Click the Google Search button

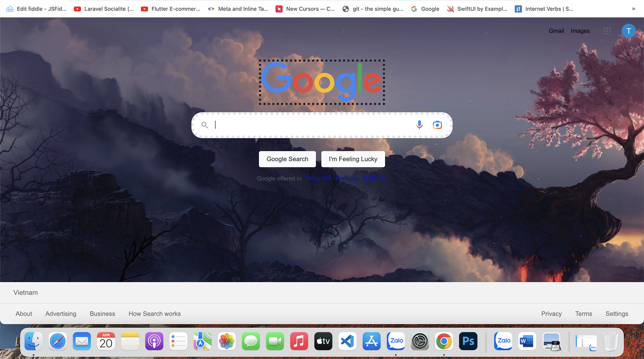point(287,159)
